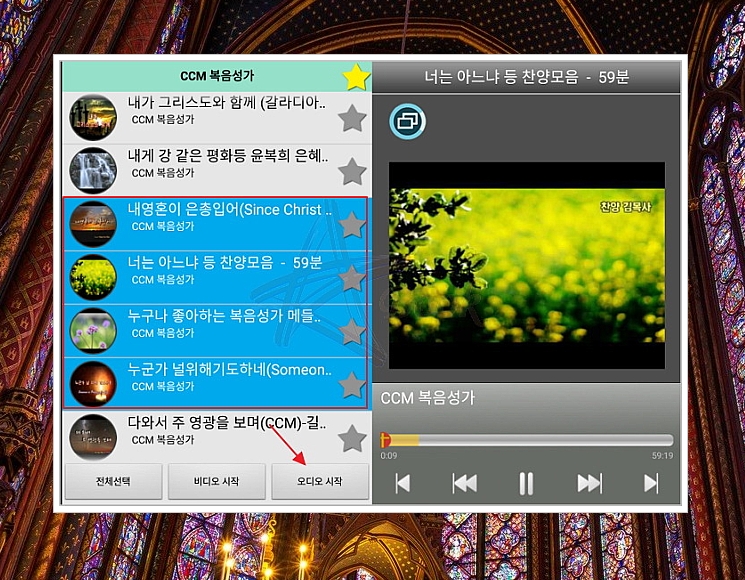Image resolution: width=745 pixels, height=580 pixels.
Task: Toggle star for 내영혼이 은총입어 track
Action: coord(352,225)
